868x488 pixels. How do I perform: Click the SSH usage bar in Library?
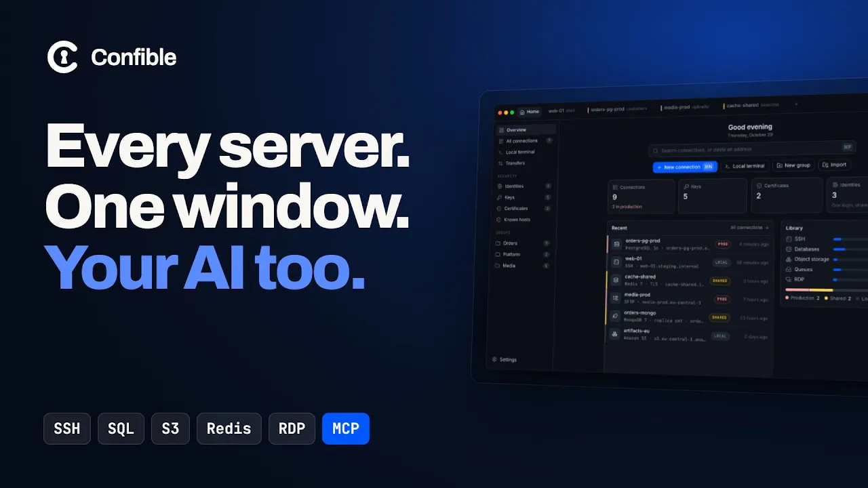pyautogui.click(x=850, y=239)
